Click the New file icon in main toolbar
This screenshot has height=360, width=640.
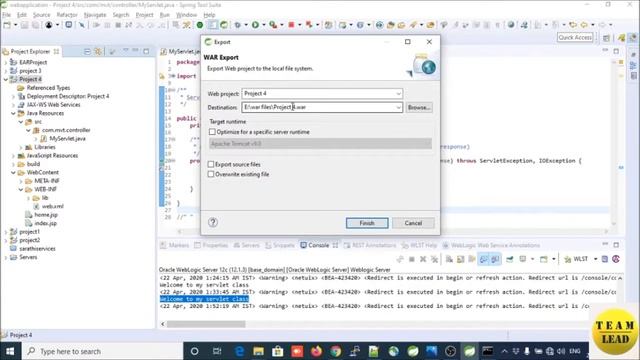coord(7,25)
